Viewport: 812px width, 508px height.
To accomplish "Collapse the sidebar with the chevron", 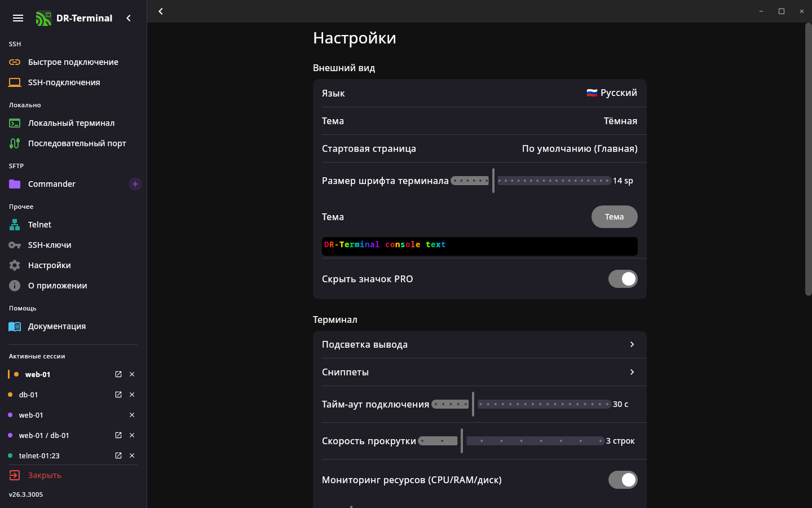I will (129, 18).
